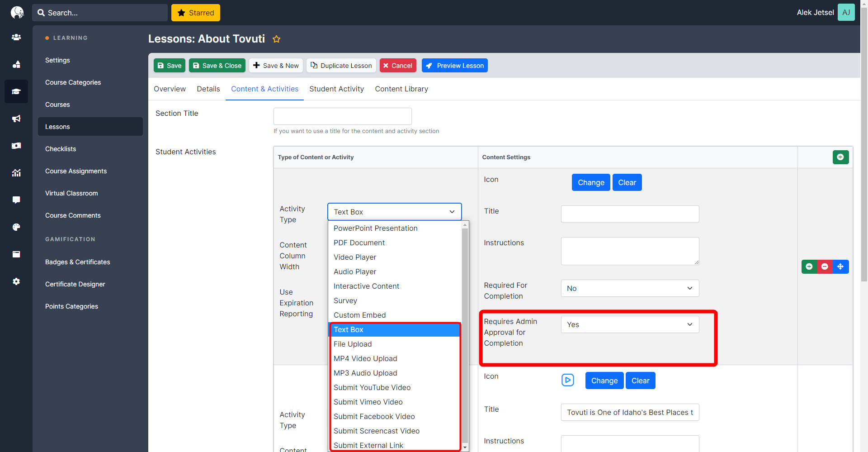868x452 pixels.
Task: Click Save & Close
Action: [217, 66]
